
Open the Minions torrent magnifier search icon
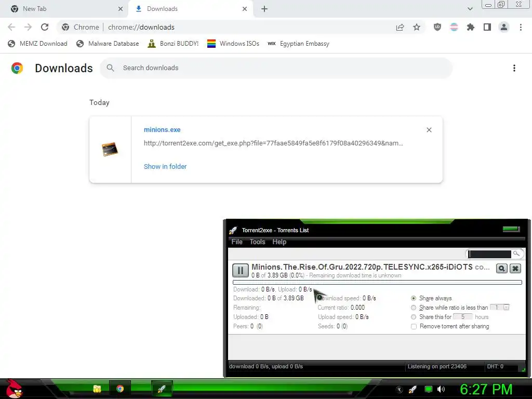click(x=501, y=269)
